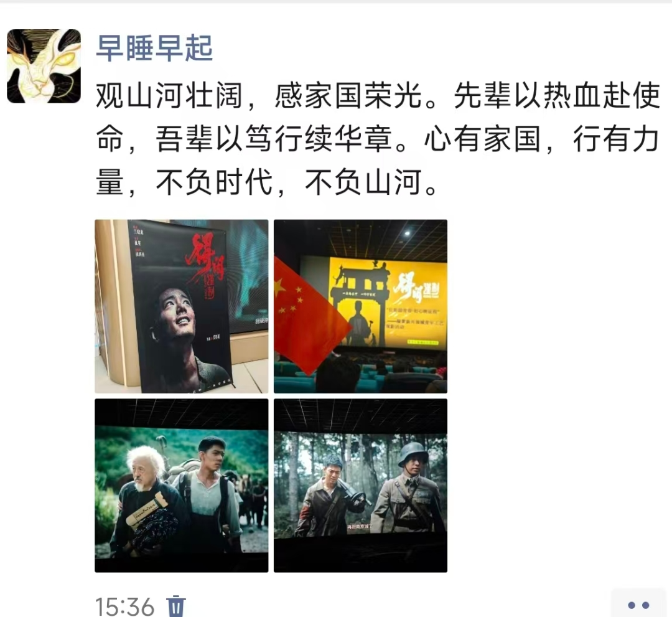Tap the 15:36 post timestamp

click(x=124, y=606)
